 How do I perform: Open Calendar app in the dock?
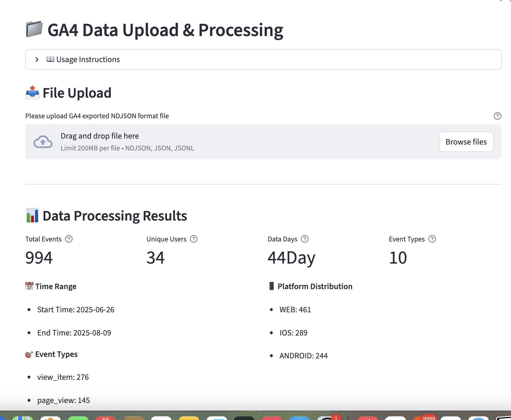[106, 418]
